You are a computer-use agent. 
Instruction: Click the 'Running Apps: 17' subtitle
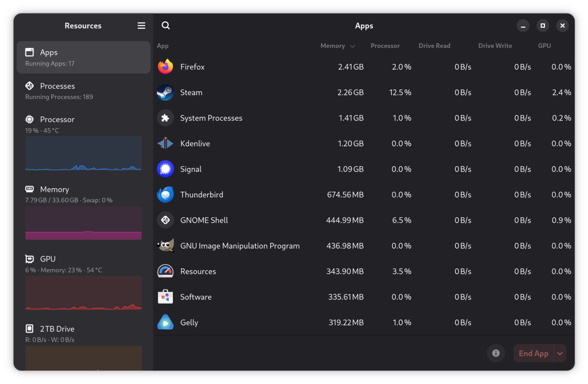click(50, 63)
